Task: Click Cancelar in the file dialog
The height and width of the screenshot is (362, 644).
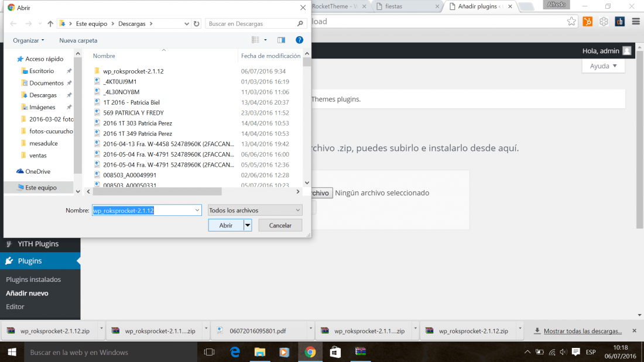Action: pyautogui.click(x=280, y=225)
